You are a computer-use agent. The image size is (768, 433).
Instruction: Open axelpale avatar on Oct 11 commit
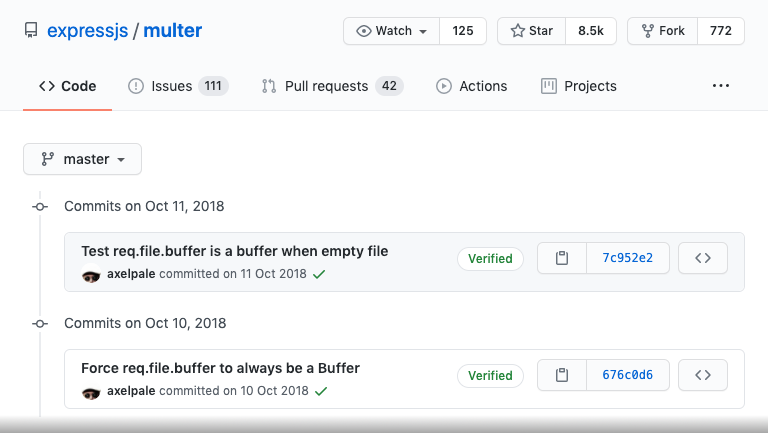tap(91, 274)
